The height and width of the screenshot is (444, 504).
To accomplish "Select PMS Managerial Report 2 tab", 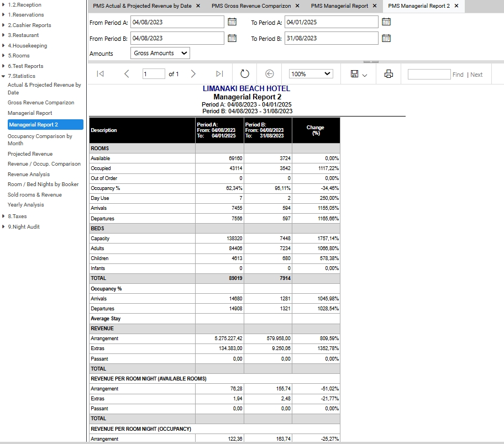I will point(419,6).
